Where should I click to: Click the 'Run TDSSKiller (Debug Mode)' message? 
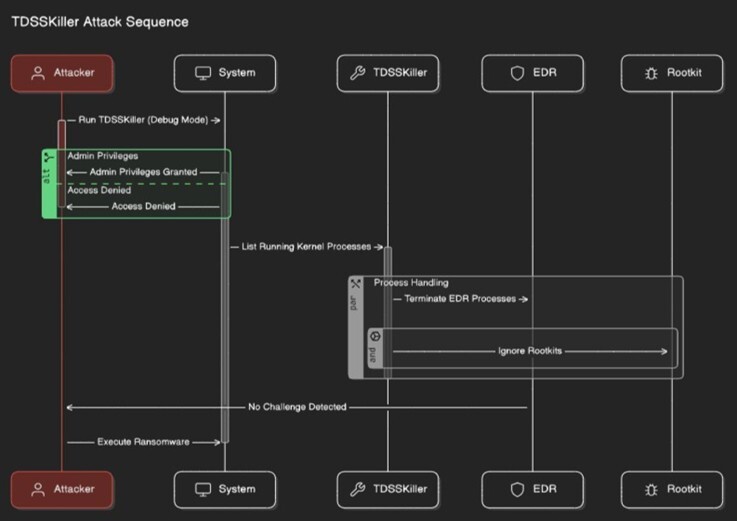(x=143, y=120)
